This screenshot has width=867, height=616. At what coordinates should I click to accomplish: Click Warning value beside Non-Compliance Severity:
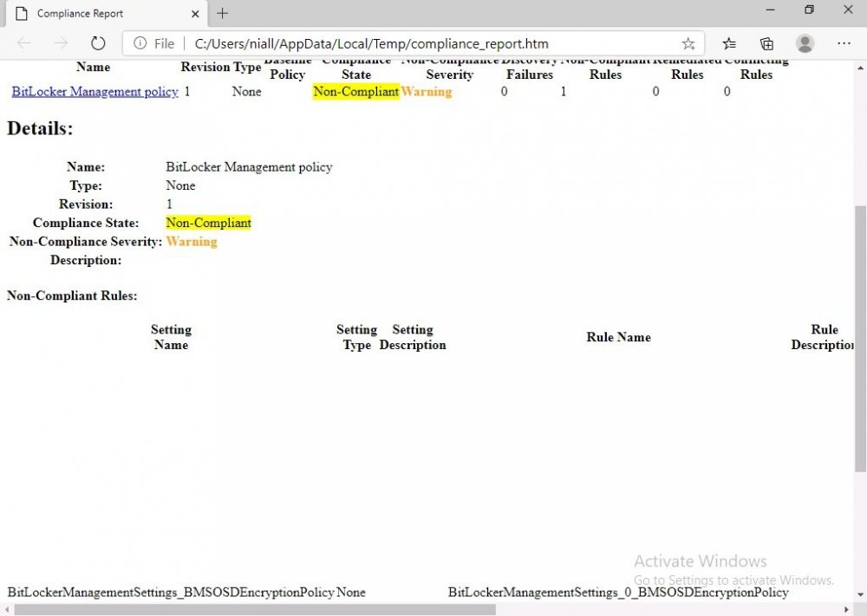pos(192,242)
